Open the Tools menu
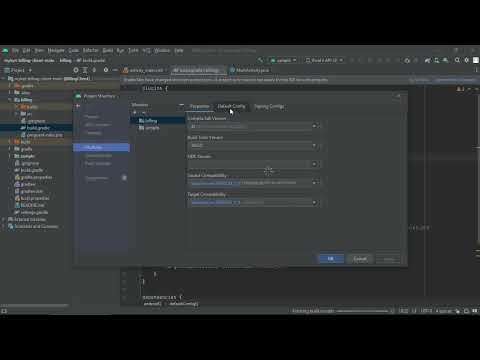Screen dimensions: 480x360 point(133,51)
